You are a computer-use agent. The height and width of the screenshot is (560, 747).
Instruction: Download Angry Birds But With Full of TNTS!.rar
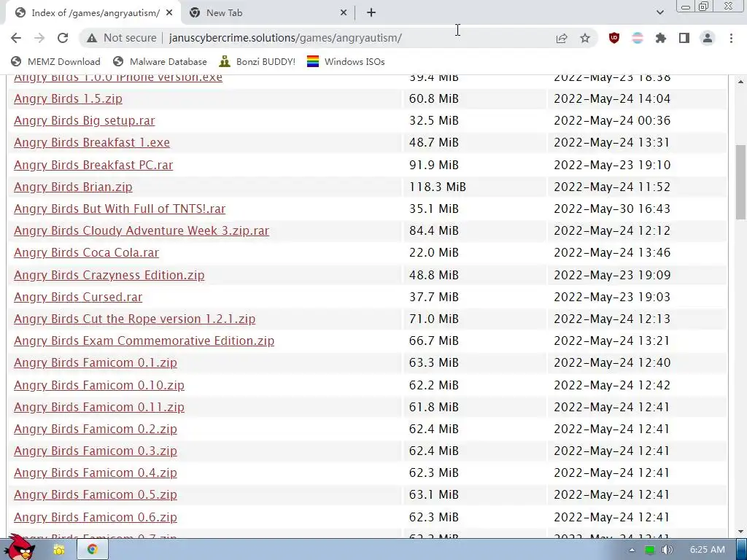point(120,209)
